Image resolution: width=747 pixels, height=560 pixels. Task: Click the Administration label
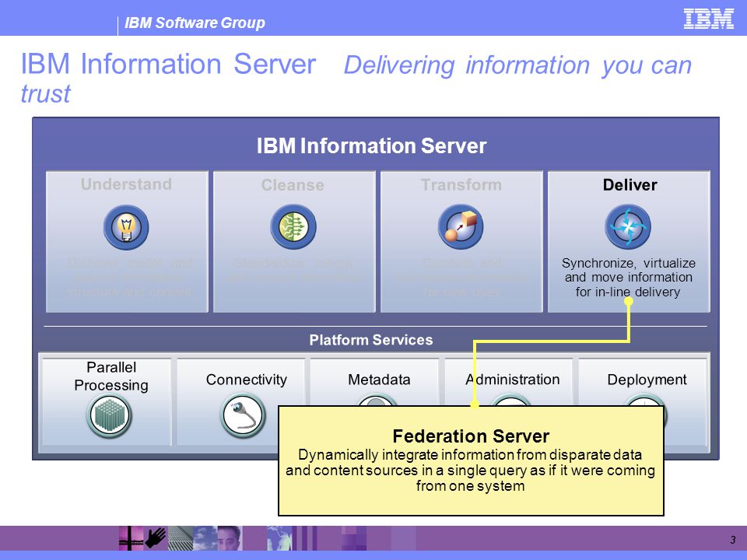513,380
